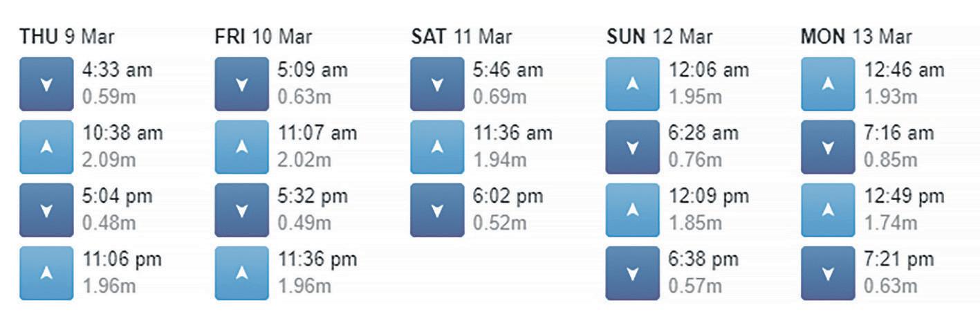Image resolution: width=980 pixels, height=332 pixels.
Task: Click the low tide icon for Thursday 4:33 am
Action: pyautogui.click(x=46, y=84)
